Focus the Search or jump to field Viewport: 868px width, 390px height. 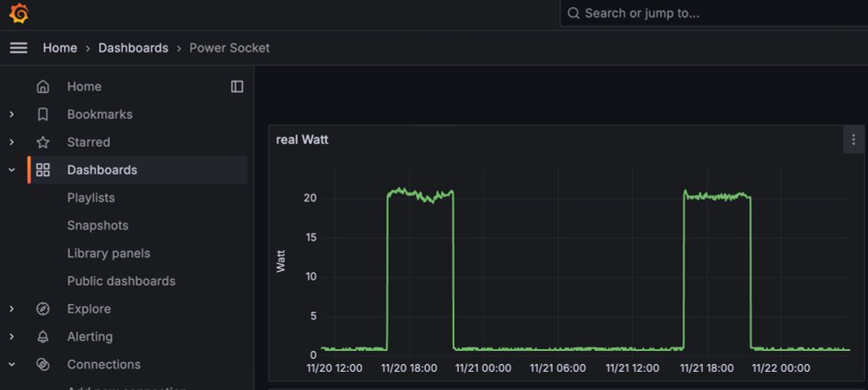coord(714,13)
